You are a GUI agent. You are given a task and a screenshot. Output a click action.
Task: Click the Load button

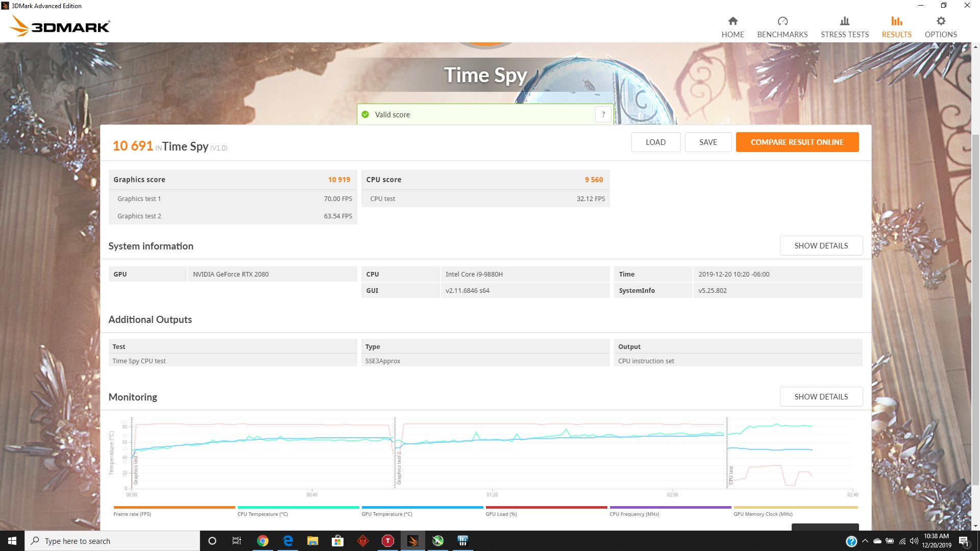[x=655, y=142]
